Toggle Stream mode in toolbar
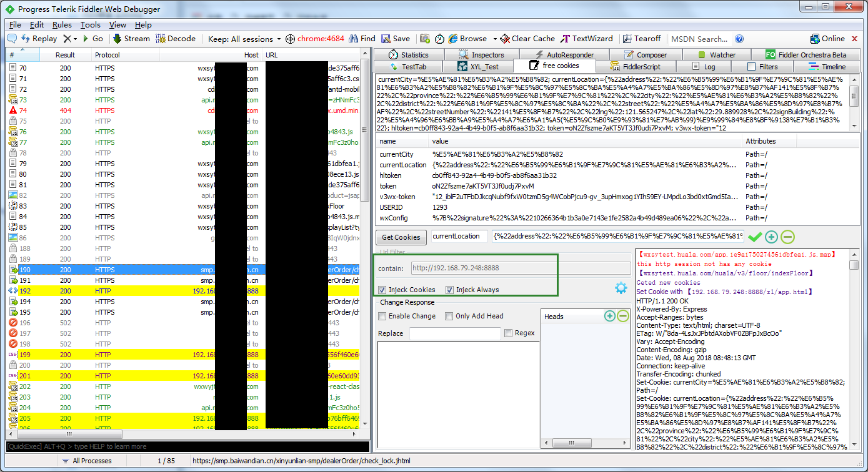This screenshot has width=868, height=472. [x=131, y=39]
